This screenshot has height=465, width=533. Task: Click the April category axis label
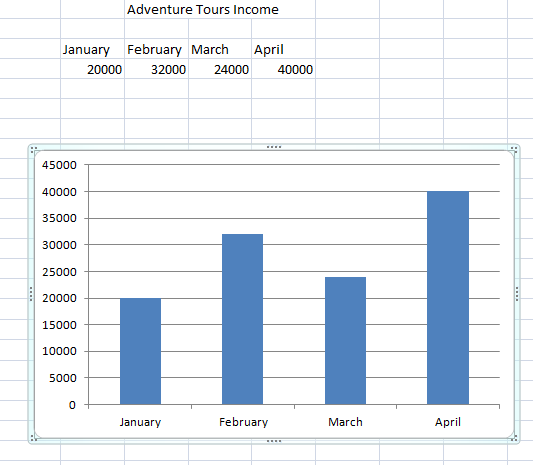pyautogui.click(x=448, y=422)
